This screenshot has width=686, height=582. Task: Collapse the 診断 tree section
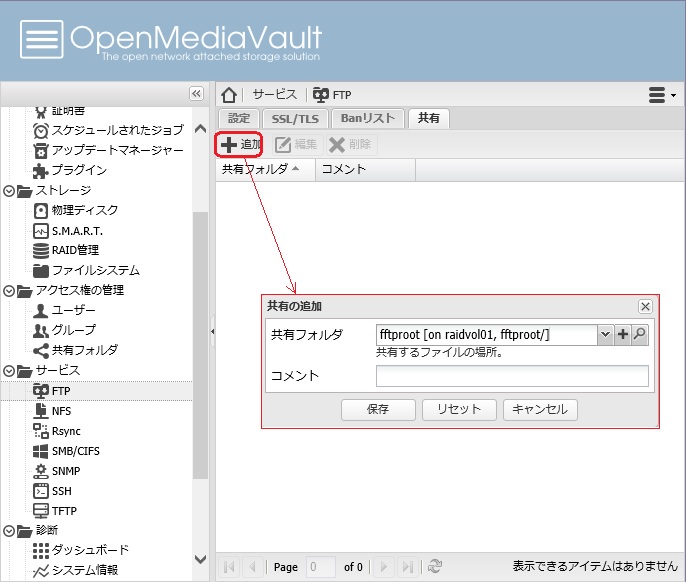(x=9, y=531)
